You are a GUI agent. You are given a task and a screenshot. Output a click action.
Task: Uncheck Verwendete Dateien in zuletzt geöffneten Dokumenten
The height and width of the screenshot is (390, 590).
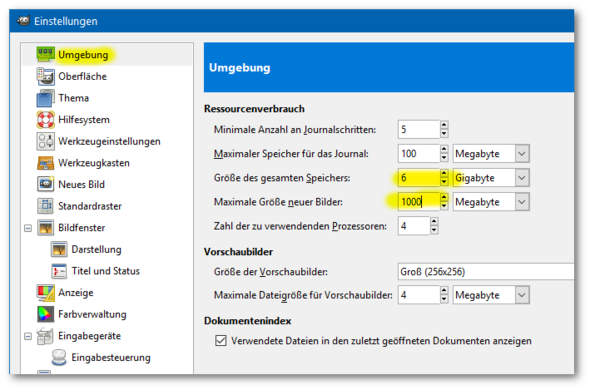pos(221,341)
